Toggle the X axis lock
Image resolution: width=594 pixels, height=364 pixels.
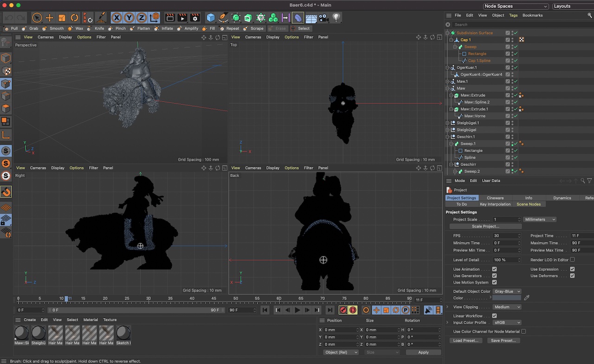tap(116, 18)
